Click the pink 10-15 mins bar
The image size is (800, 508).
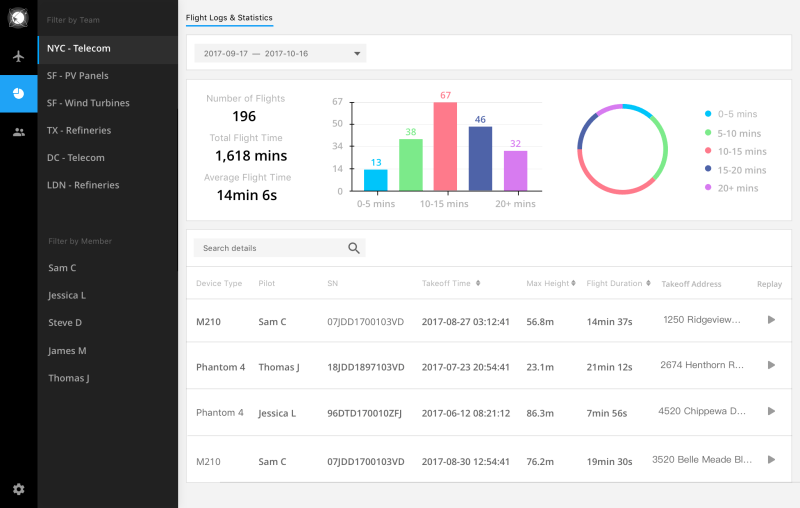click(x=445, y=146)
